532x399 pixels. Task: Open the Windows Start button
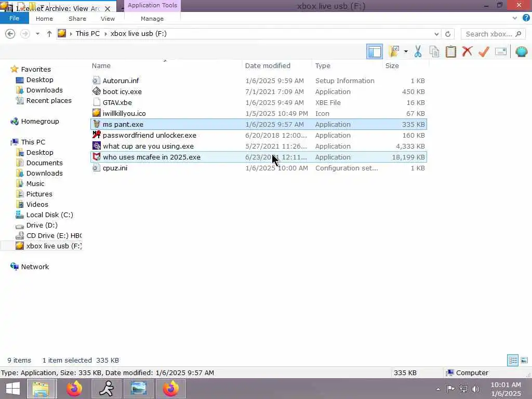tap(13, 389)
